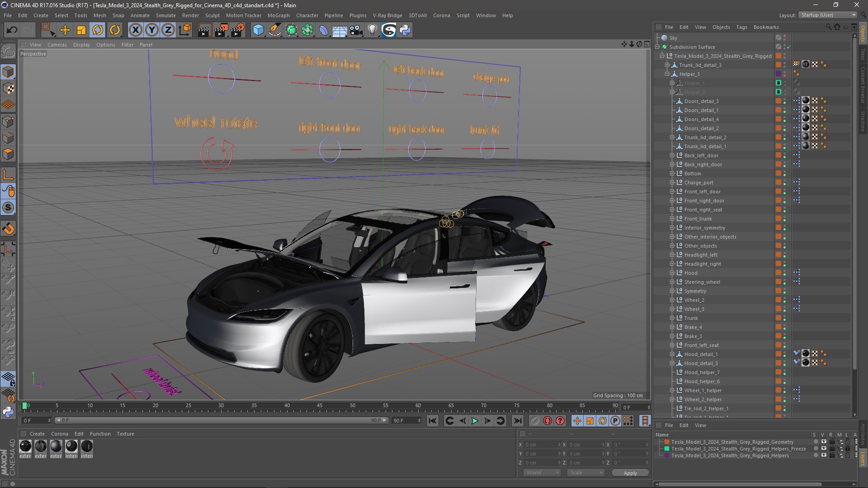Open the Camera objects icon
Image resolution: width=868 pixels, height=488 pixels.
(x=356, y=30)
